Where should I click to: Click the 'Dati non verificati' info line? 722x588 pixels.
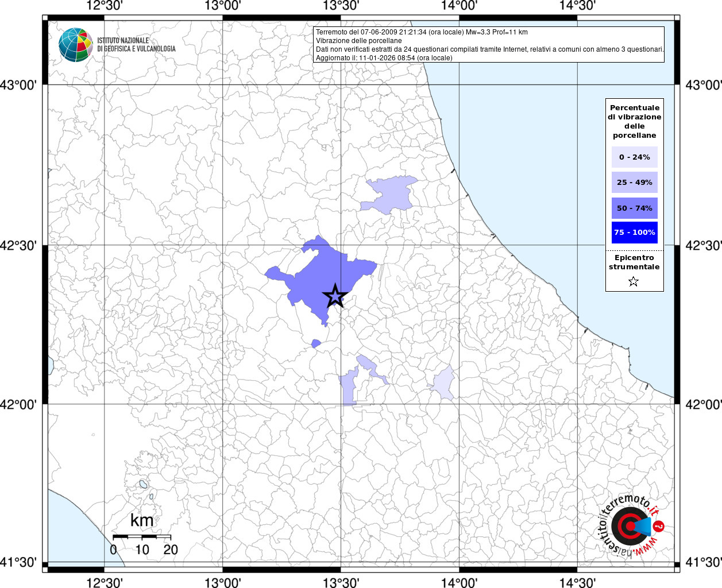(x=490, y=49)
